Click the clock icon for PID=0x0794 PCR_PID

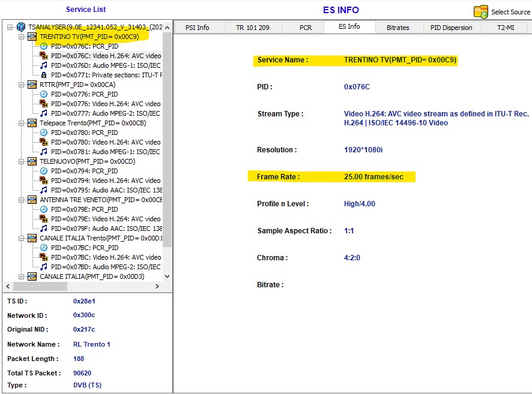(x=44, y=171)
